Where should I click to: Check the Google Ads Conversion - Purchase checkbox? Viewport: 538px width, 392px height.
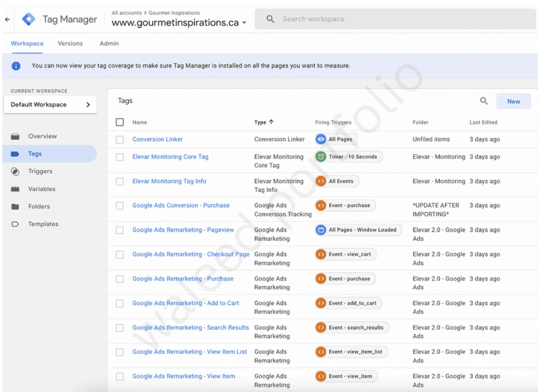point(120,206)
